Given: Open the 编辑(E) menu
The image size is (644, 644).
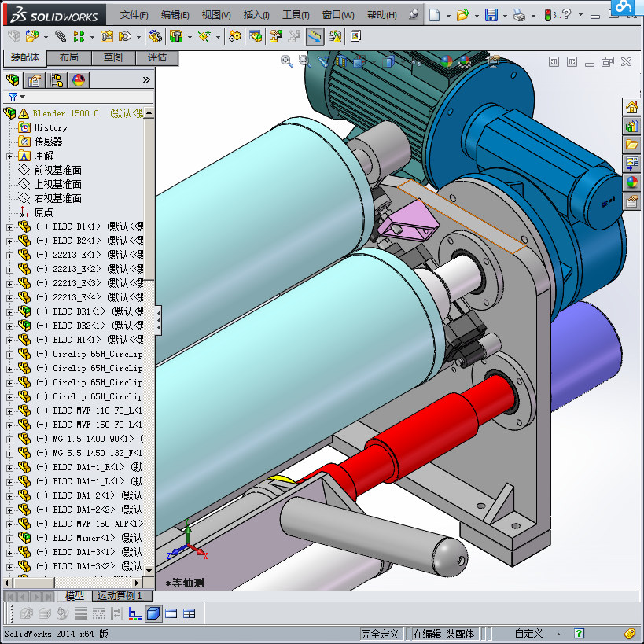Looking at the screenshot, I should tap(175, 15).
